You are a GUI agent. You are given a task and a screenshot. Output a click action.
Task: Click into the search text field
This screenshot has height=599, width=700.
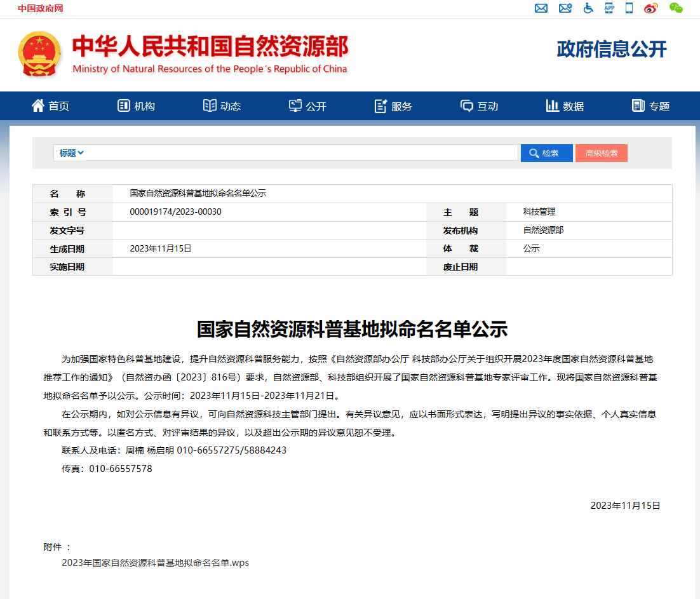[x=302, y=153]
